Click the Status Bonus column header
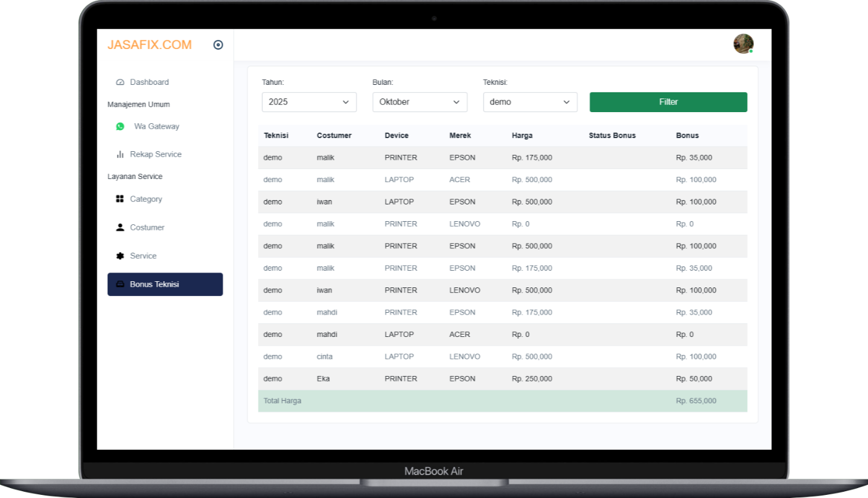The height and width of the screenshot is (498, 868). click(x=612, y=136)
